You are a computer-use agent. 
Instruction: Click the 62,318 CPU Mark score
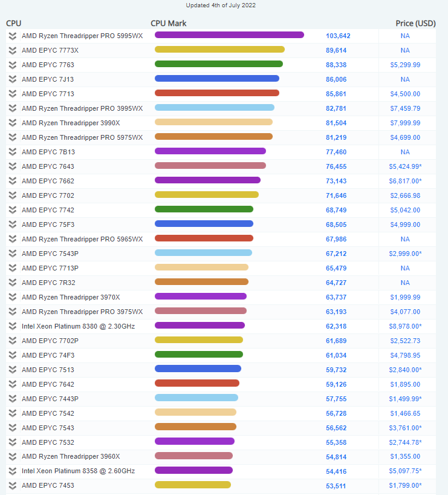pos(336,326)
